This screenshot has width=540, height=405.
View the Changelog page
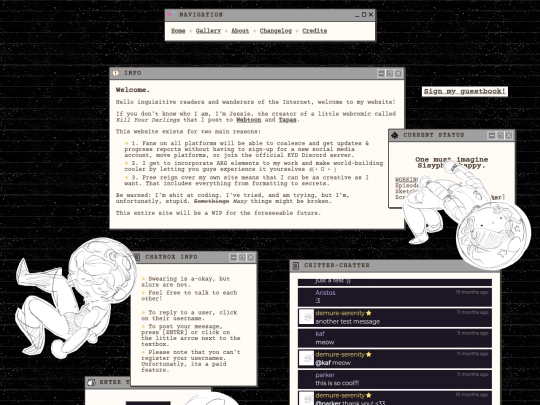point(276,31)
